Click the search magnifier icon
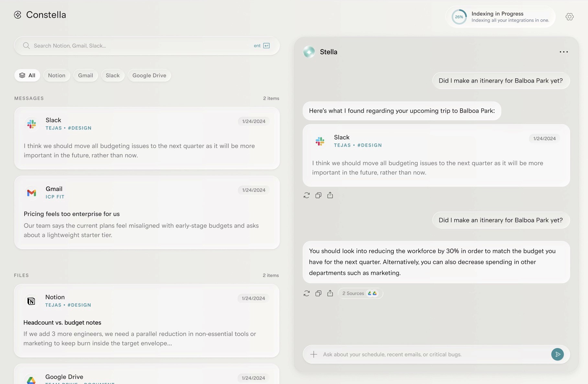 tap(26, 46)
